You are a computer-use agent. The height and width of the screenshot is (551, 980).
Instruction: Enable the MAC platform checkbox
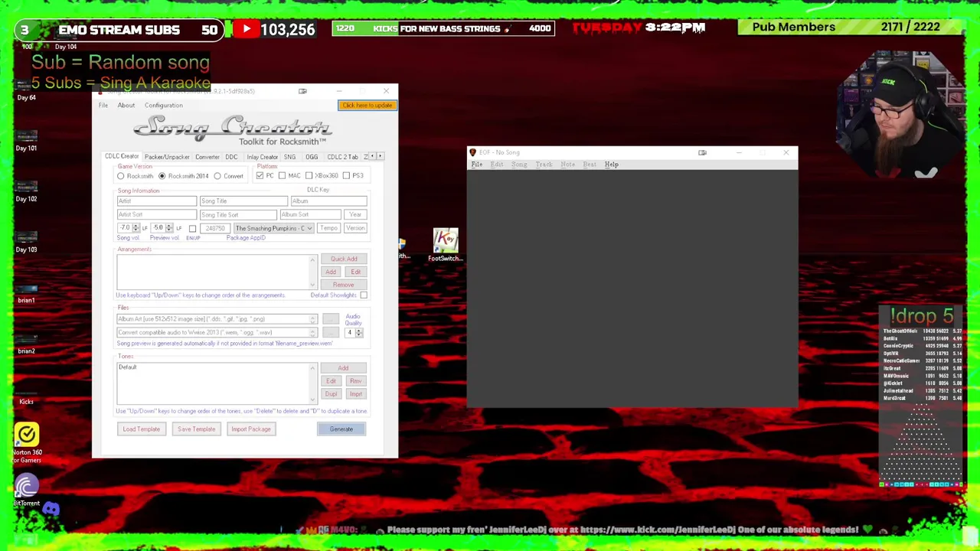(282, 176)
